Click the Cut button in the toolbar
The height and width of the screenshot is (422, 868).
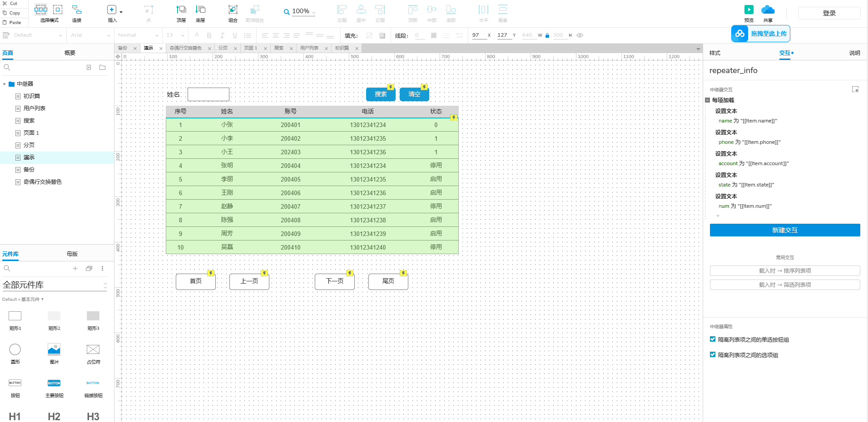(x=10, y=3)
